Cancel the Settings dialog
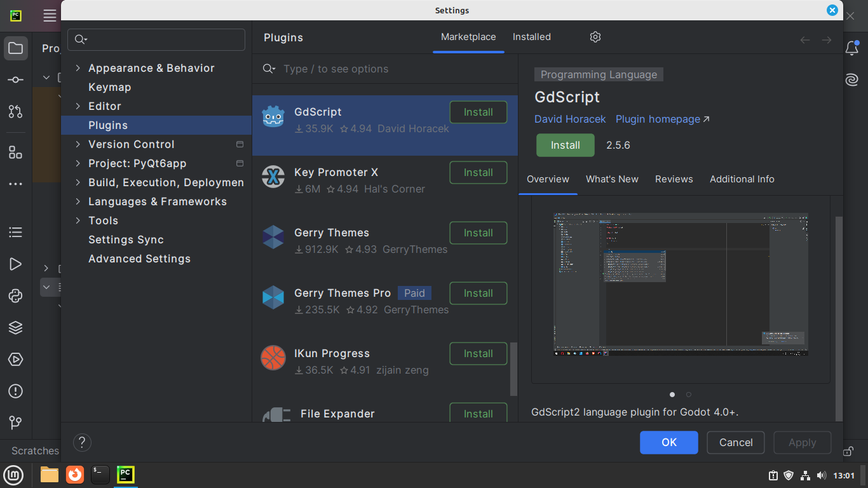Screen dimensions: 868x488 coord(736,443)
